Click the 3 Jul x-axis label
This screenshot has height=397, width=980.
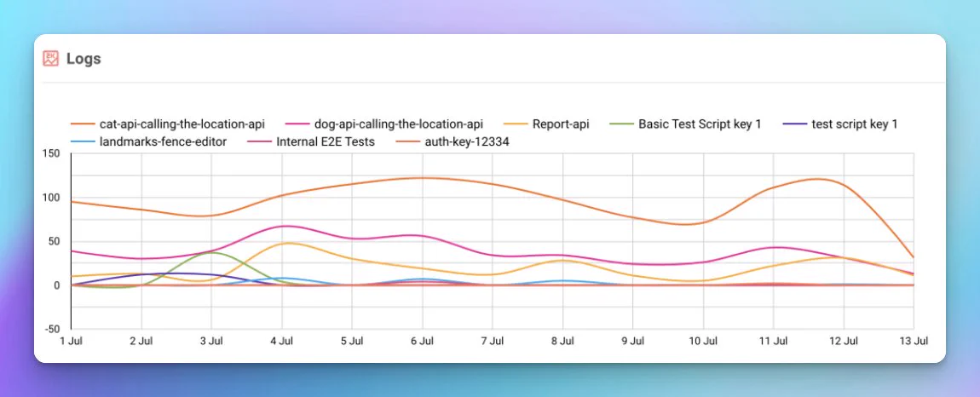[x=211, y=342]
